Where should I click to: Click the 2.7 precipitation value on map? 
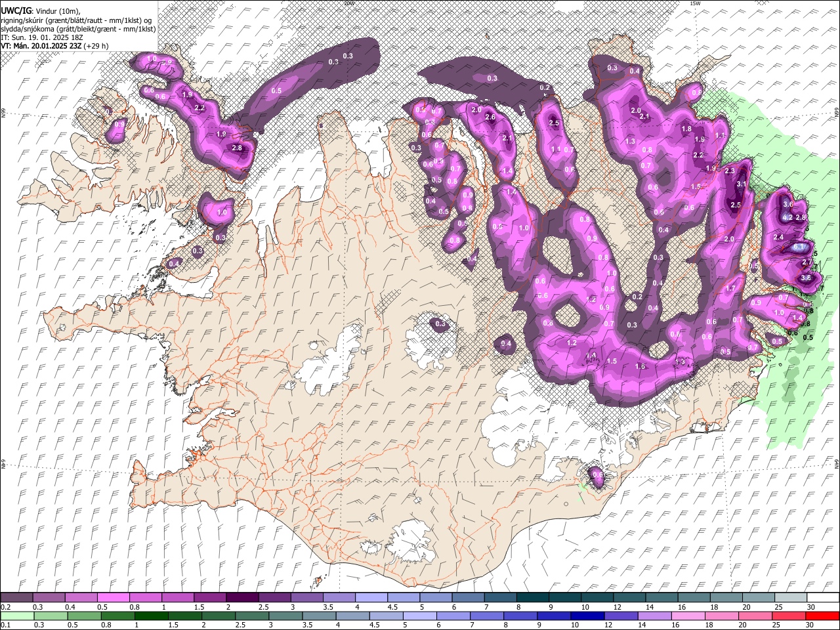(x=807, y=262)
